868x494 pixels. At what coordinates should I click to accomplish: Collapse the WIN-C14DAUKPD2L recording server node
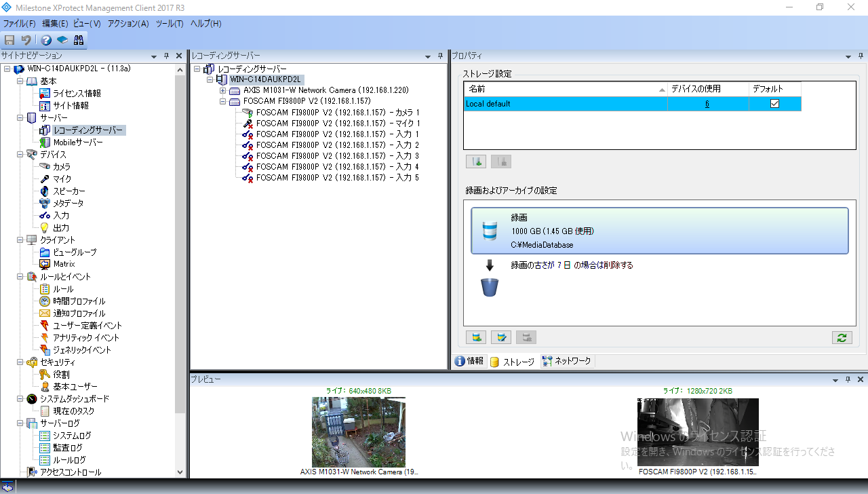coord(210,79)
